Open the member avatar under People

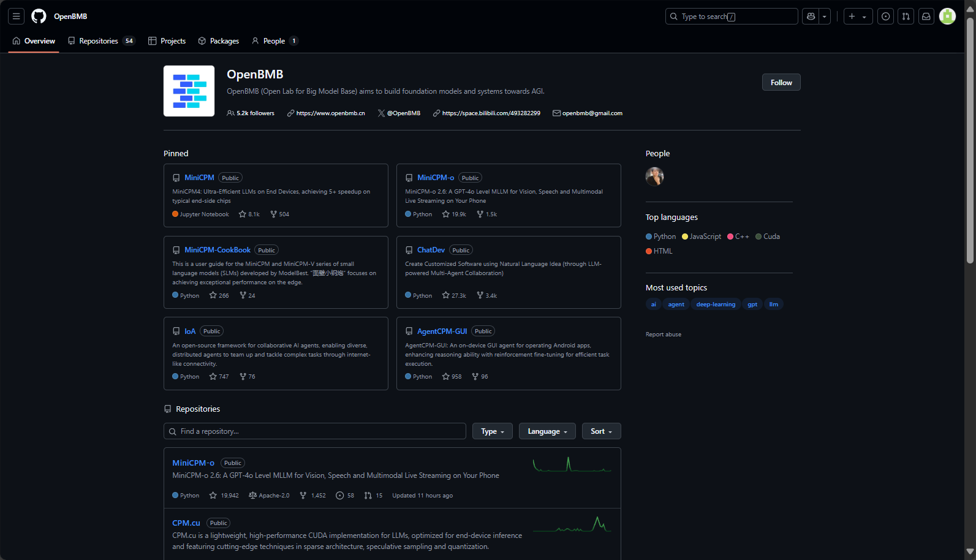point(655,176)
